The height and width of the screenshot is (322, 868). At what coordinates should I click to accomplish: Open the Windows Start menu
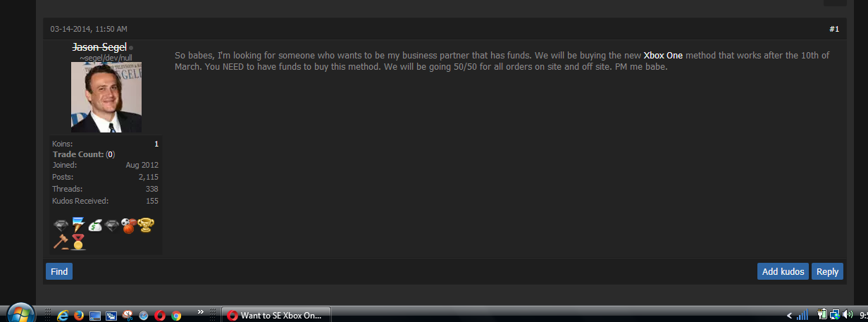20,315
